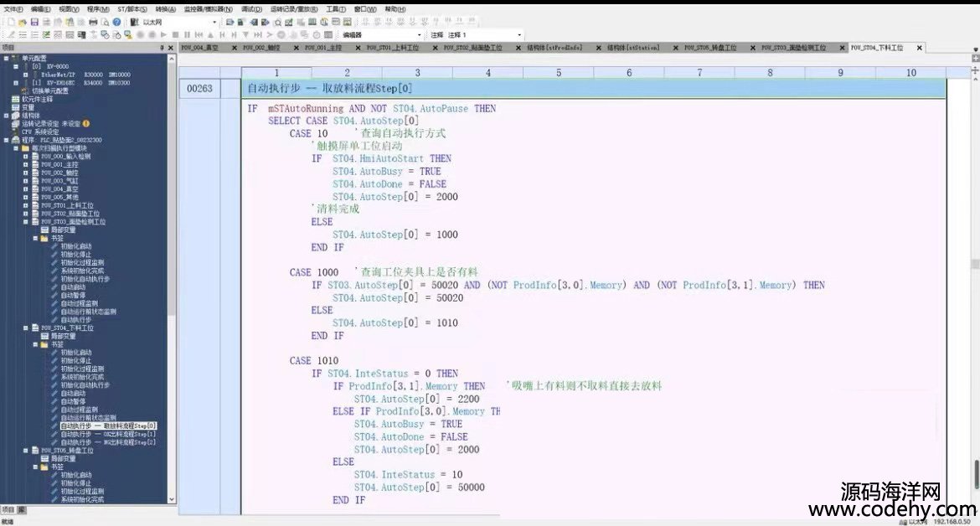Collapse the POU_ST05_转盘工位 tree node
The image size is (980, 526).
[26, 450]
